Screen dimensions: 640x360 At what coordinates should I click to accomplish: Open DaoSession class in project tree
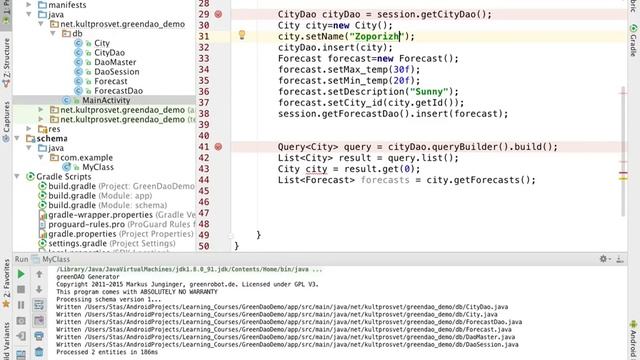[x=117, y=72]
